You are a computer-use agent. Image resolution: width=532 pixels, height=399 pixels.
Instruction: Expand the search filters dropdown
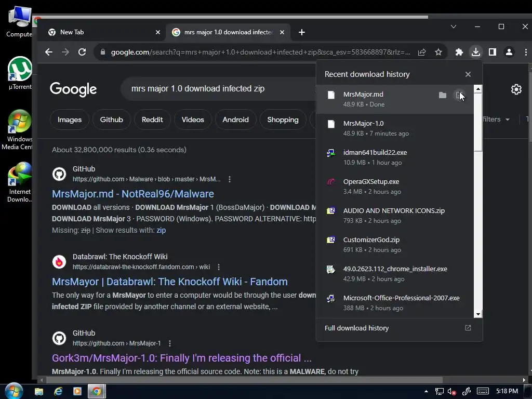point(496,119)
